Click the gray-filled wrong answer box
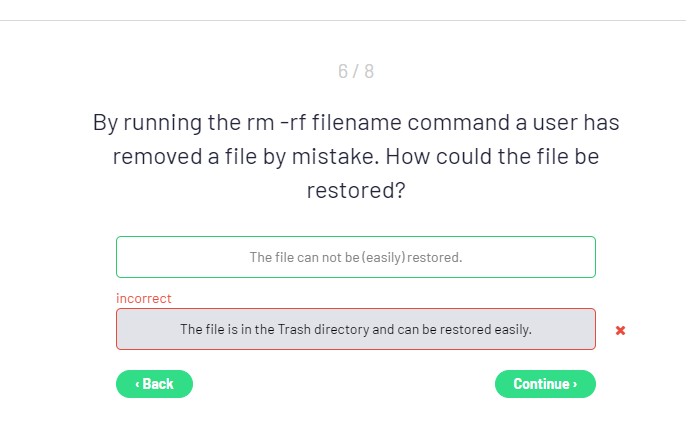The width and height of the screenshot is (686, 424). pos(355,329)
